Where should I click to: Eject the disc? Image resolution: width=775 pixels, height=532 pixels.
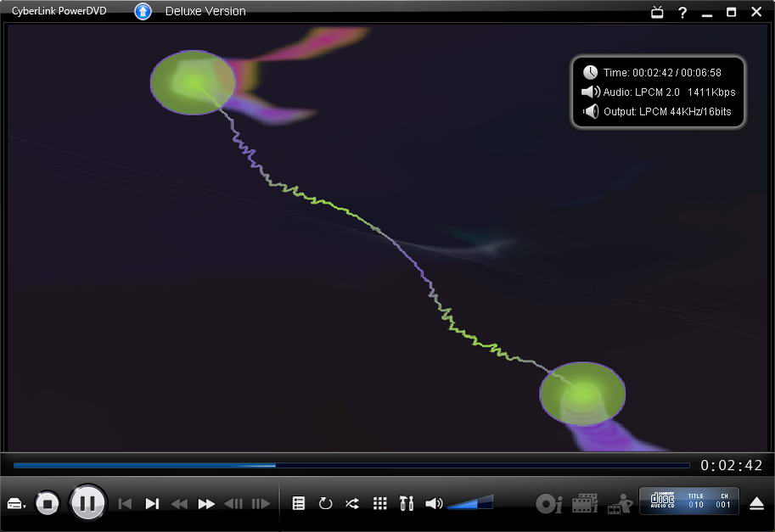tap(756, 504)
